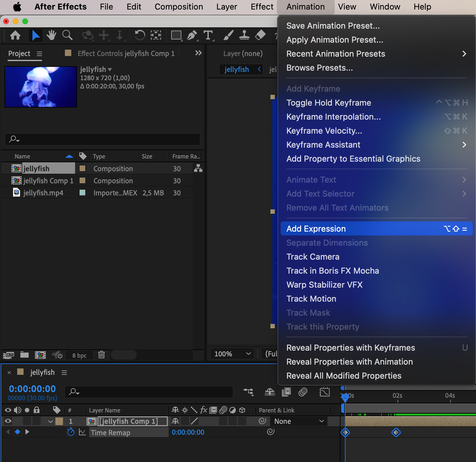Open the Parent & Link None dropdown
Screen dimensions: 476x462
point(299,421)
